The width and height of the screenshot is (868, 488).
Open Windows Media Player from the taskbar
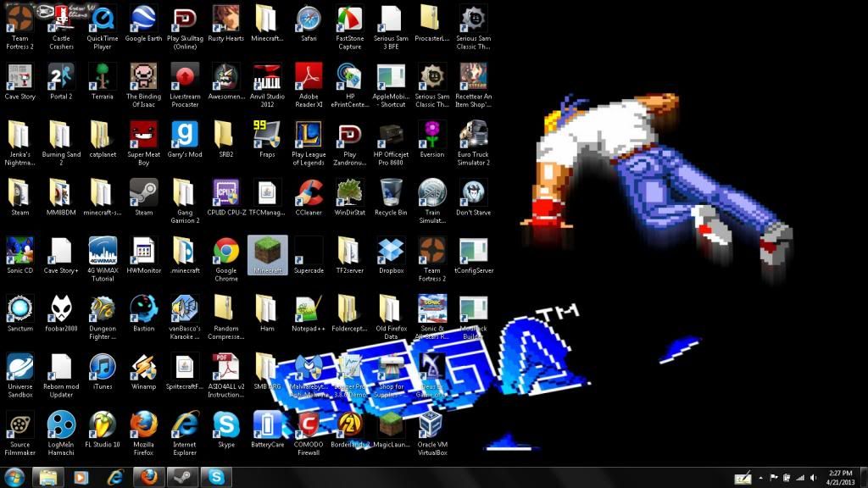81,477
